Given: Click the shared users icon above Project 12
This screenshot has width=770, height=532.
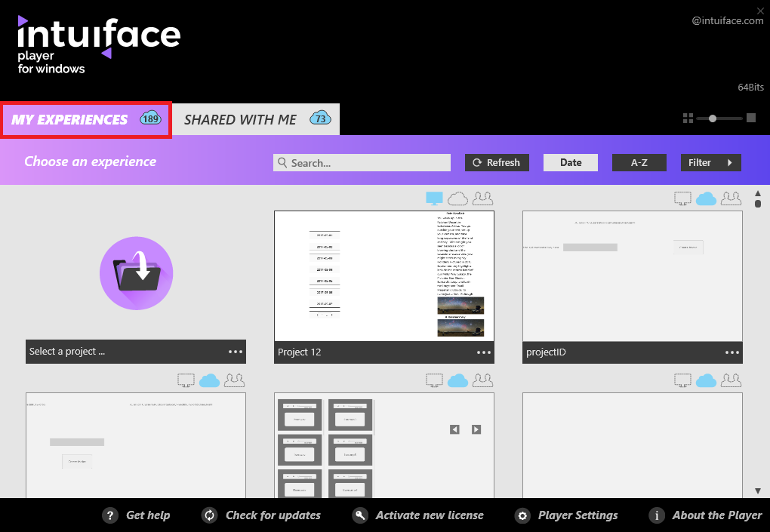Looking at the screenshot, I should pyautogui.click(x=482, y=198).
